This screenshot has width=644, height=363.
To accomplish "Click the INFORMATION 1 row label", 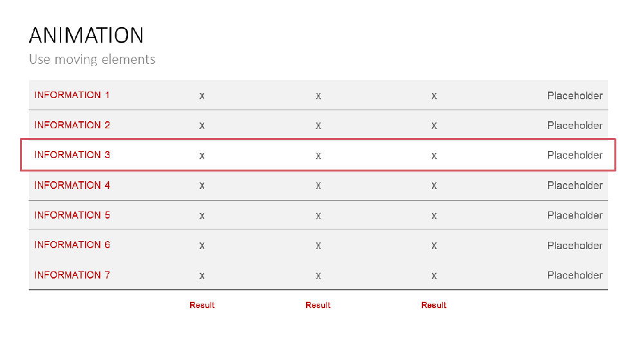I will tap(72, 95).
